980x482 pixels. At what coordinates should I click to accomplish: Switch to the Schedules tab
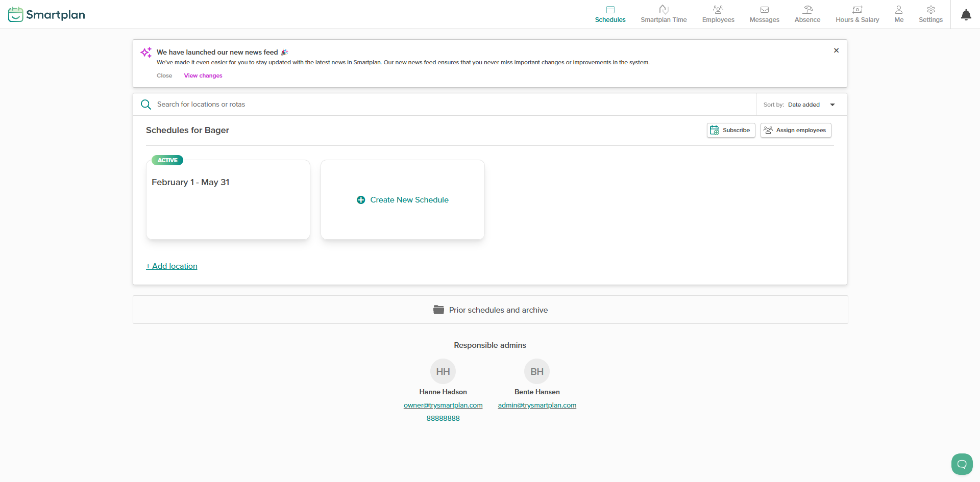610,14
